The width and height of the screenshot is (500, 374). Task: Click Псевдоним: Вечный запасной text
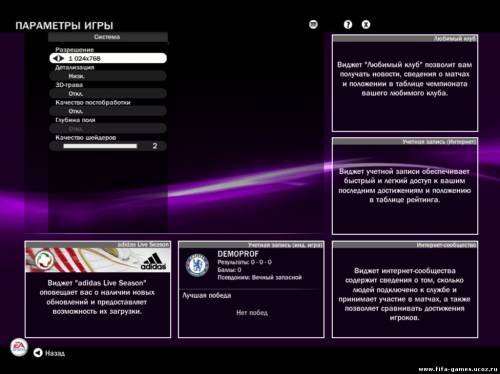coord(260,277)
